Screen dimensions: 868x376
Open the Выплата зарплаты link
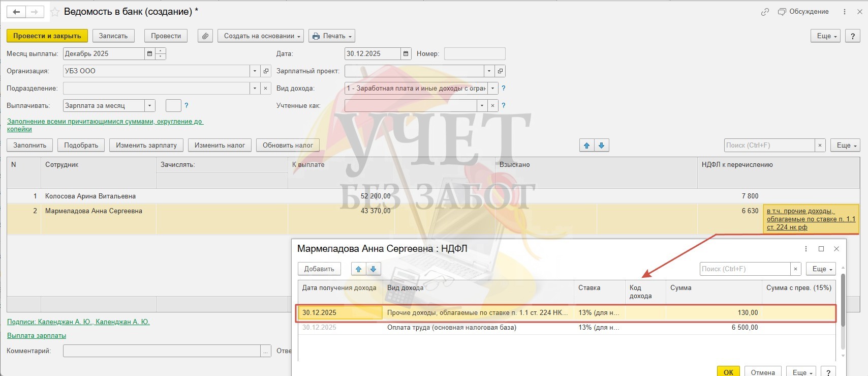click(x=37, y=336)
